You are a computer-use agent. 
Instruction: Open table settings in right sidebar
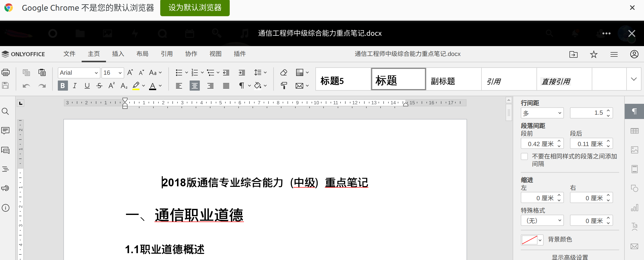(x=634, y=131)
